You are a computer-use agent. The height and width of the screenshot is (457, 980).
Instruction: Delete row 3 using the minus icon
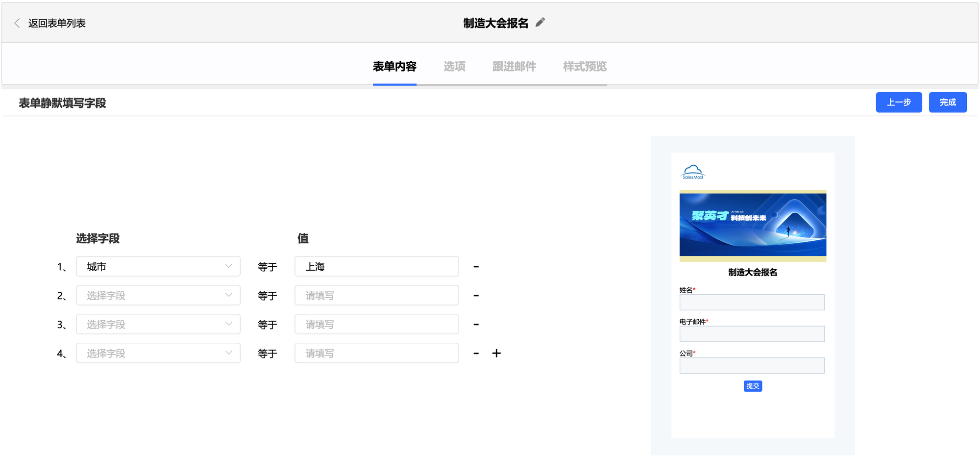(x=476, y=325)
